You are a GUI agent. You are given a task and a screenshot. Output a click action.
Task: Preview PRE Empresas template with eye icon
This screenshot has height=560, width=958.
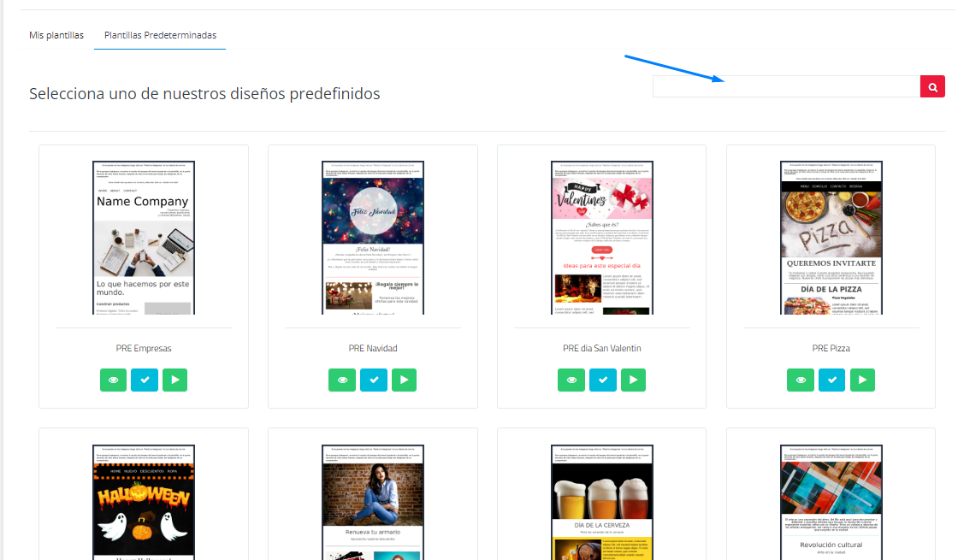[113, 380]
